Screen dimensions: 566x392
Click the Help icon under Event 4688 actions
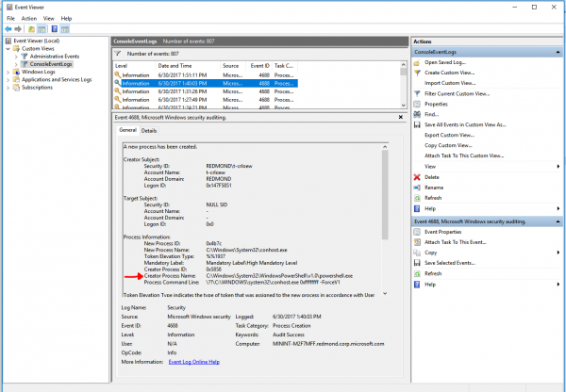coord(417,285)
